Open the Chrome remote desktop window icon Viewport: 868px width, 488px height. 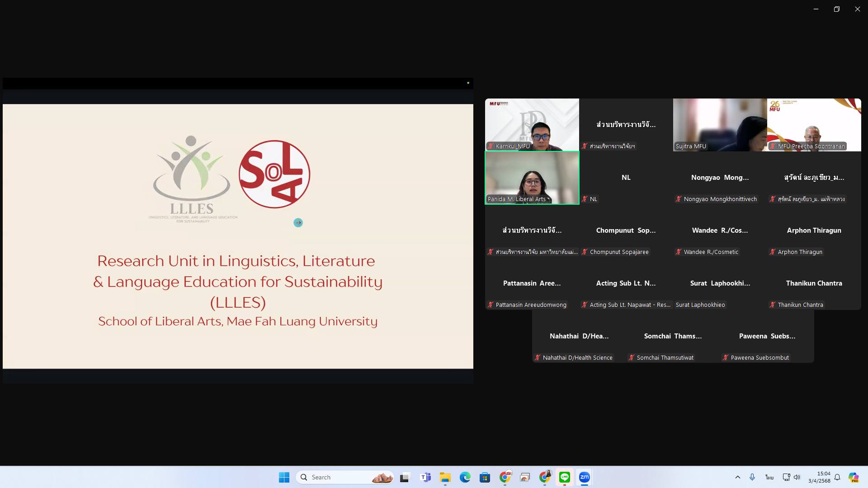[525, 477]
